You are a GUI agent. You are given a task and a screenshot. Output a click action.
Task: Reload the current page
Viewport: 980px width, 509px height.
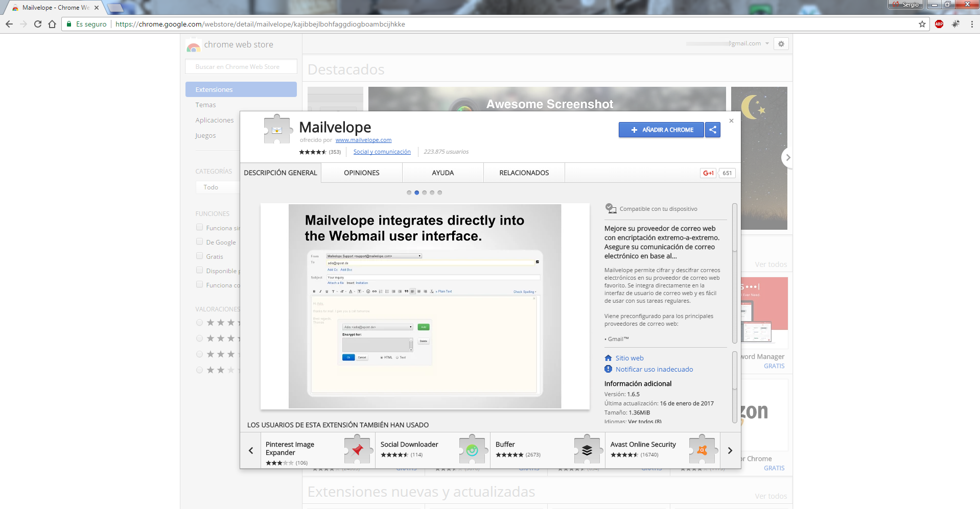[38, 24]
